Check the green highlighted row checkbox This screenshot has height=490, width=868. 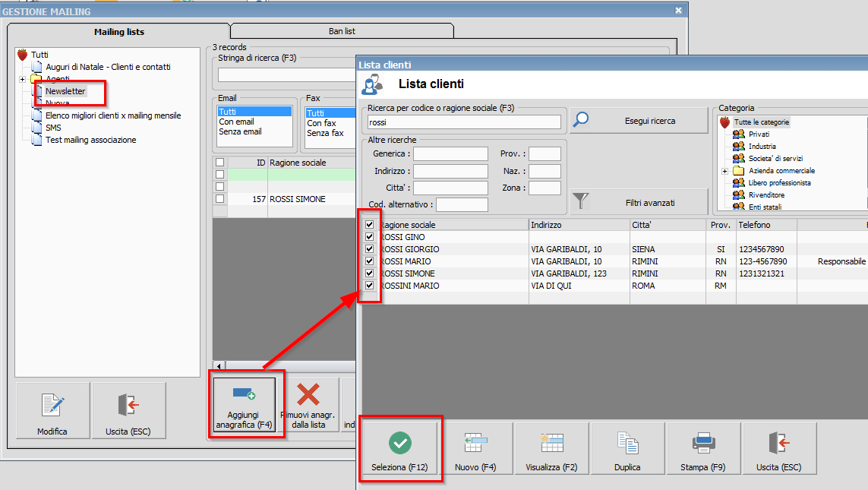coord(219,175)
